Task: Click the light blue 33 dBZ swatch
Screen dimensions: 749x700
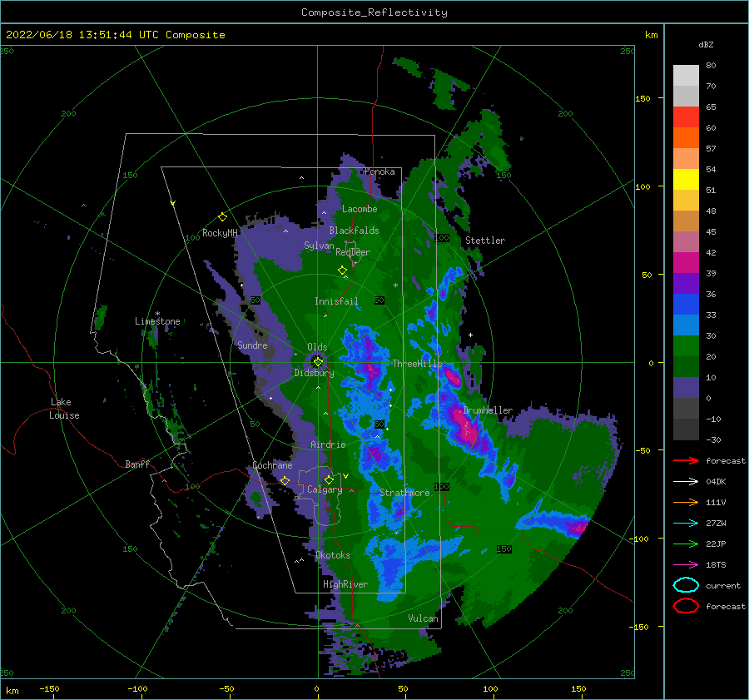Action: 686,325
